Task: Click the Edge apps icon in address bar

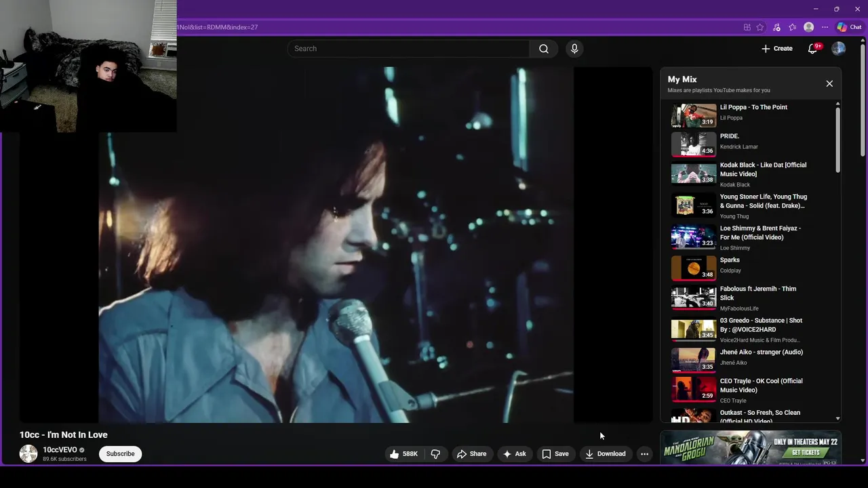Action: 747,27
